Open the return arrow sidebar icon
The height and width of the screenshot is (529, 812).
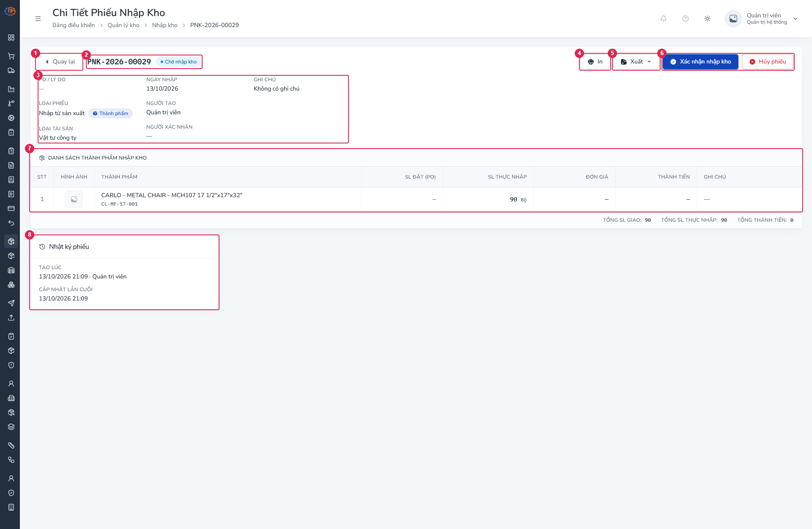11,223
